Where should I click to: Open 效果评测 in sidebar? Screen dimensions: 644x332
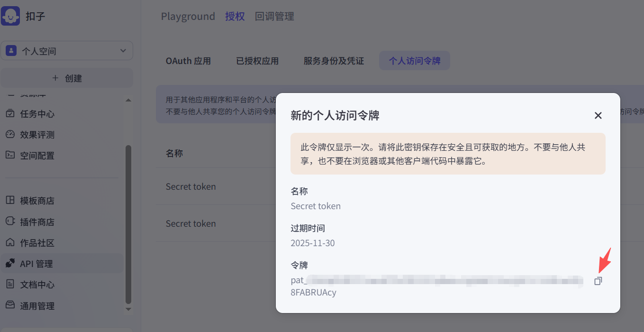point(37,135)
